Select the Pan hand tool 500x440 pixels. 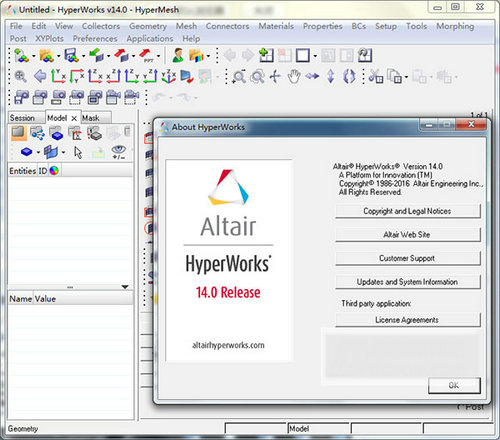pyautogui.click(x=294, y=77)
